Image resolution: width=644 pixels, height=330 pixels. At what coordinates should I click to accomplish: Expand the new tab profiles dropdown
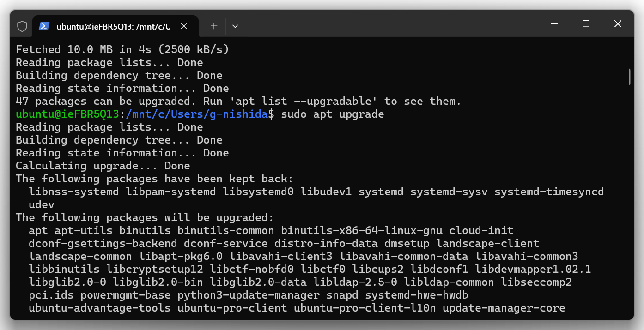(x=235, y=26)
